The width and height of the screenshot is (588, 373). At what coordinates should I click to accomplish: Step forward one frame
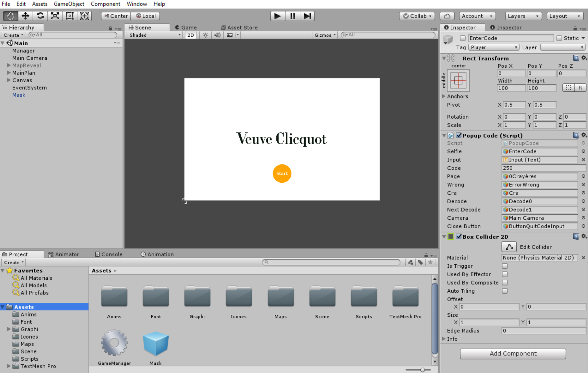307,16
